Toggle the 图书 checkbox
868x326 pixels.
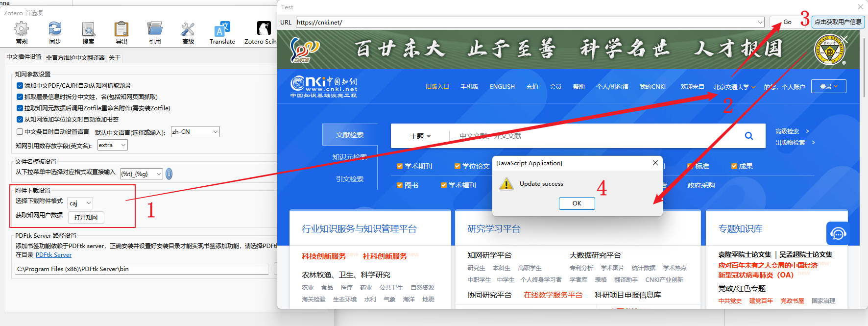click(x=400, y=185)
